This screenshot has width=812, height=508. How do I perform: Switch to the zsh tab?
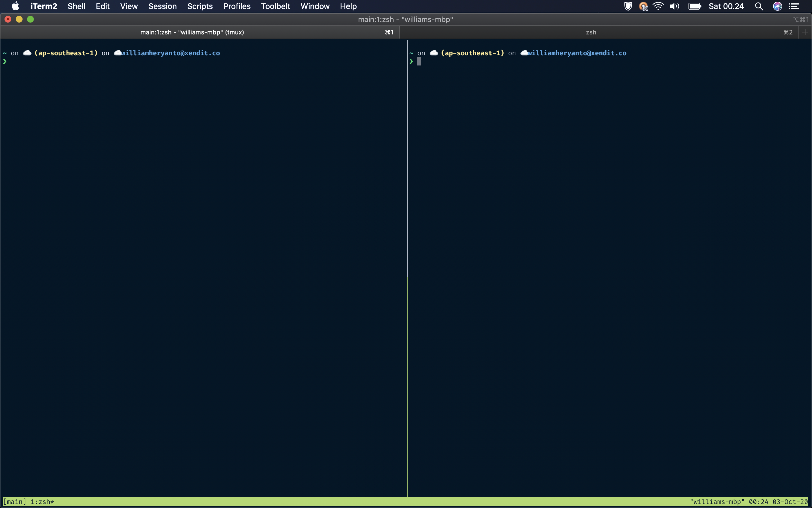[599, 32]
